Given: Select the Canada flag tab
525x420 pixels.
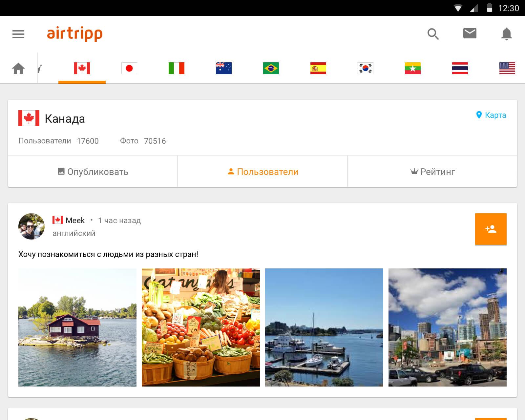Looking at the screenshot, I should pos(82,68).
